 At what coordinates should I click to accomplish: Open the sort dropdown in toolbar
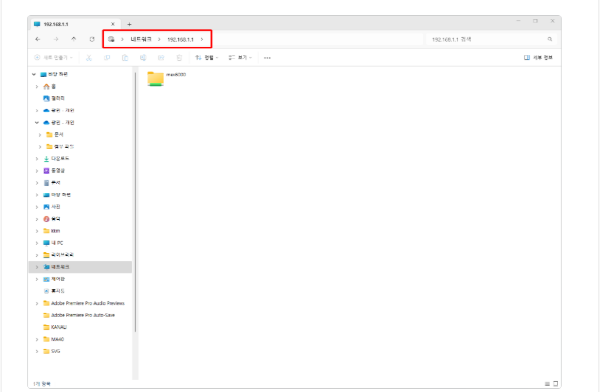tap(207, 58)
